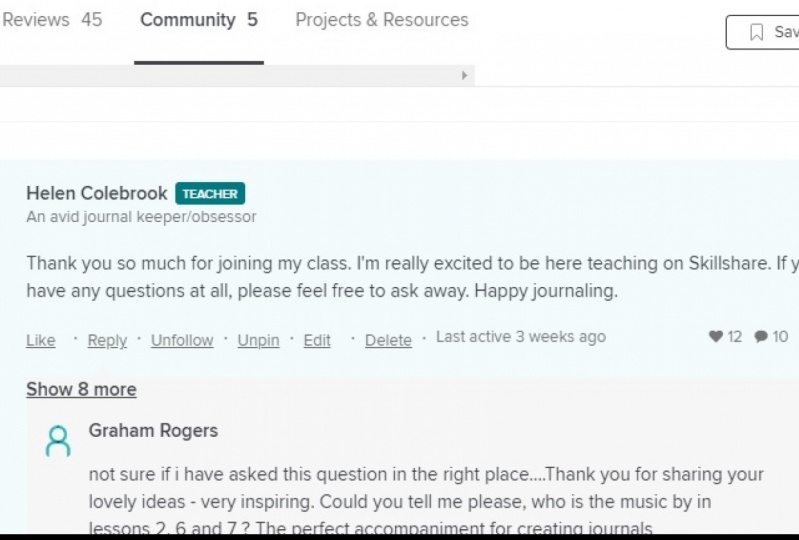Open Helen Colebrook's profile name link
799x540 pixels.
point(97,194)
